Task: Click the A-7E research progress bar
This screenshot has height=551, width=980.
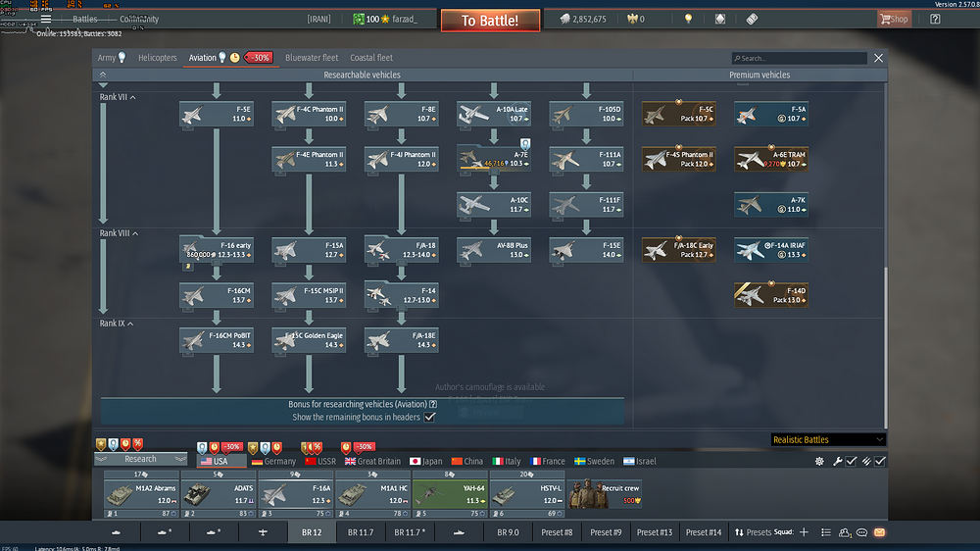Action: tap(482, 168)
